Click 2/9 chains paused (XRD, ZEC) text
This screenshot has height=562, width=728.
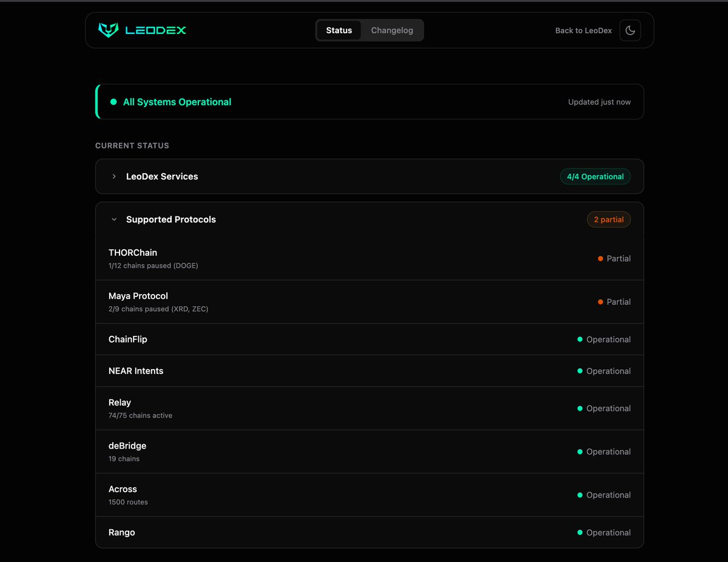coord(158,309)
